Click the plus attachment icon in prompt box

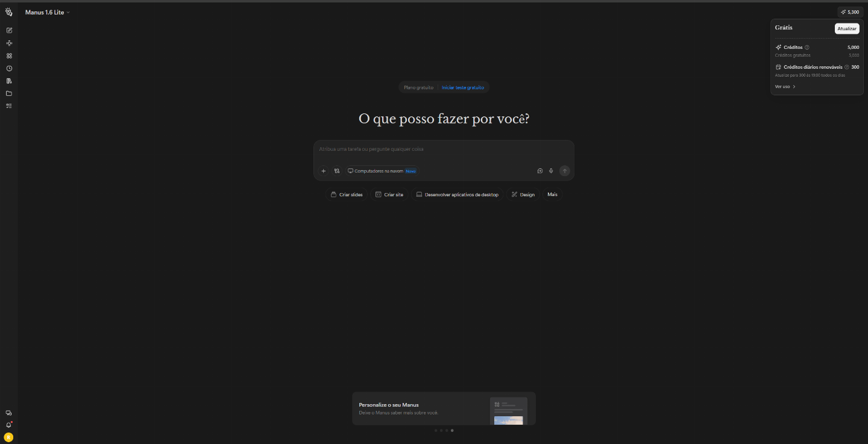(x=323, y=171)
